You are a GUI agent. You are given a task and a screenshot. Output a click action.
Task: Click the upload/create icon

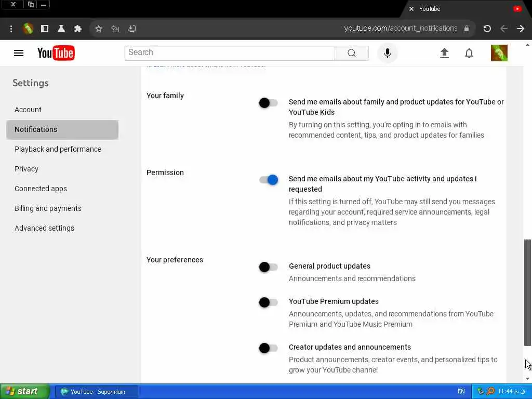click(x=444, y=53)
